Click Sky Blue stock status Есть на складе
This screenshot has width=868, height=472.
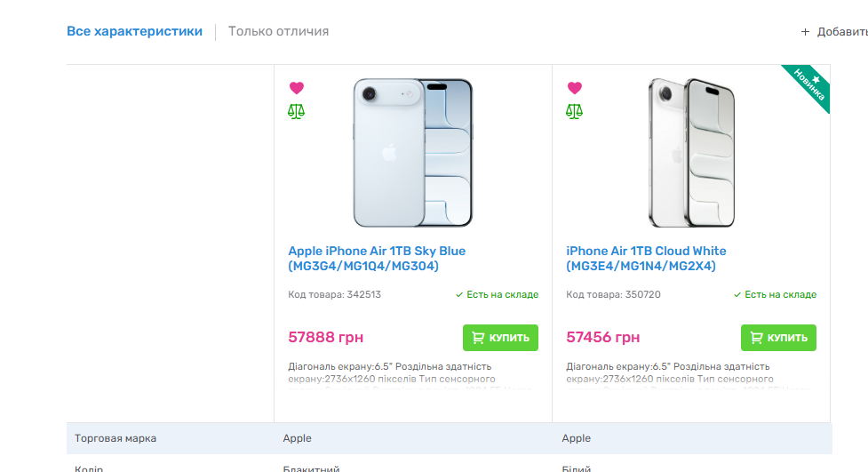pyautogui.click(x=497, y=294)
